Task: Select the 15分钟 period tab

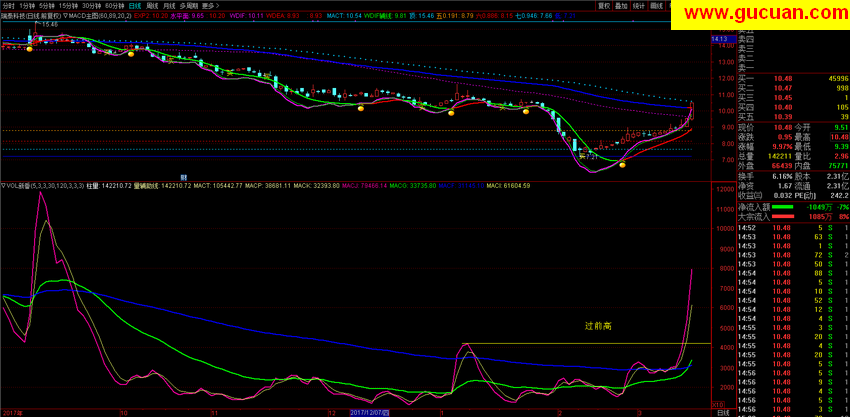Action: [66, 5]
